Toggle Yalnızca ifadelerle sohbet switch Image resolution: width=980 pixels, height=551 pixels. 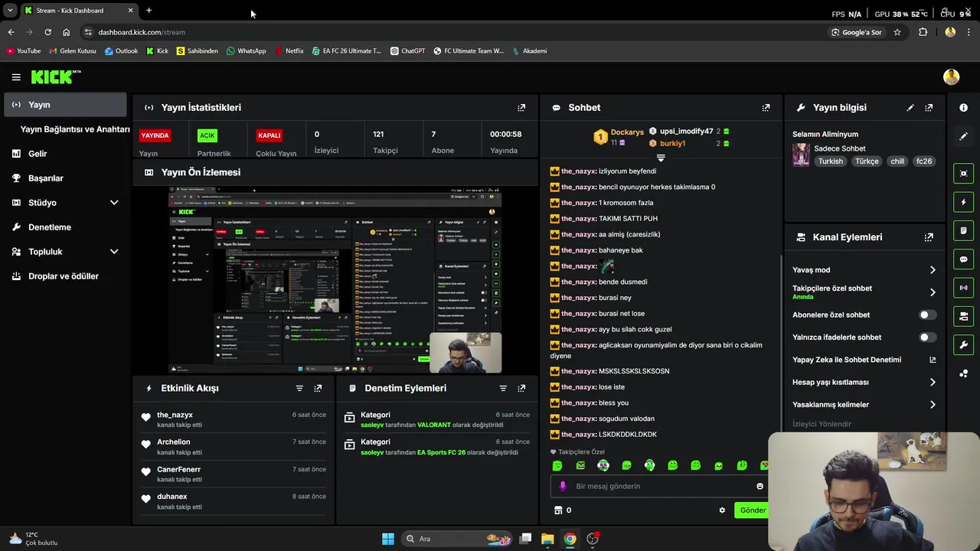(926, 337)
